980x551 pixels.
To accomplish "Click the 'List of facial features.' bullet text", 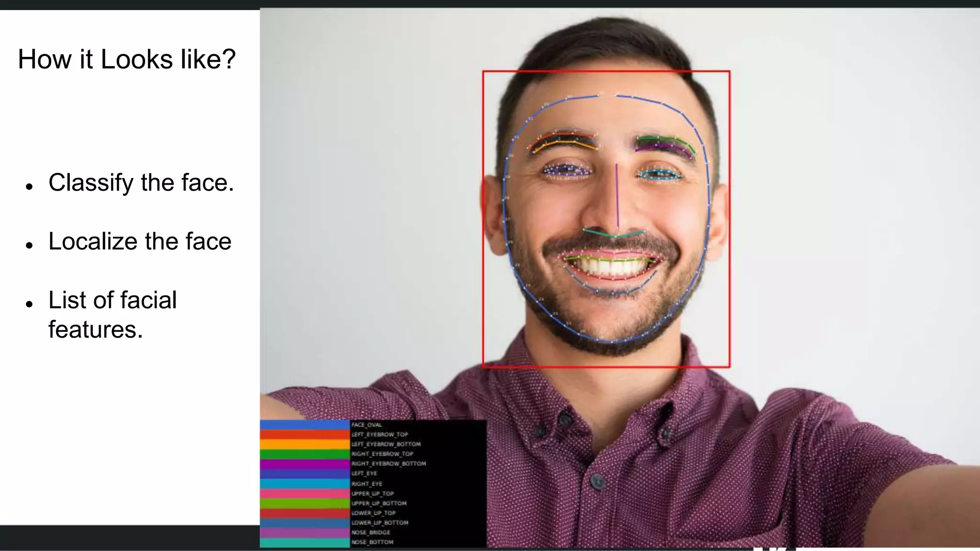I will [112, 315].
